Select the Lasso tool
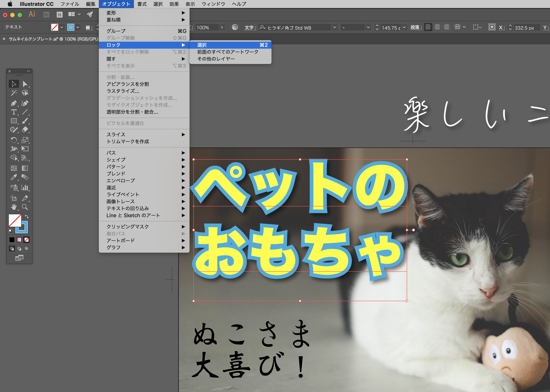The image size is (550, 392). (x=25, y=93)
